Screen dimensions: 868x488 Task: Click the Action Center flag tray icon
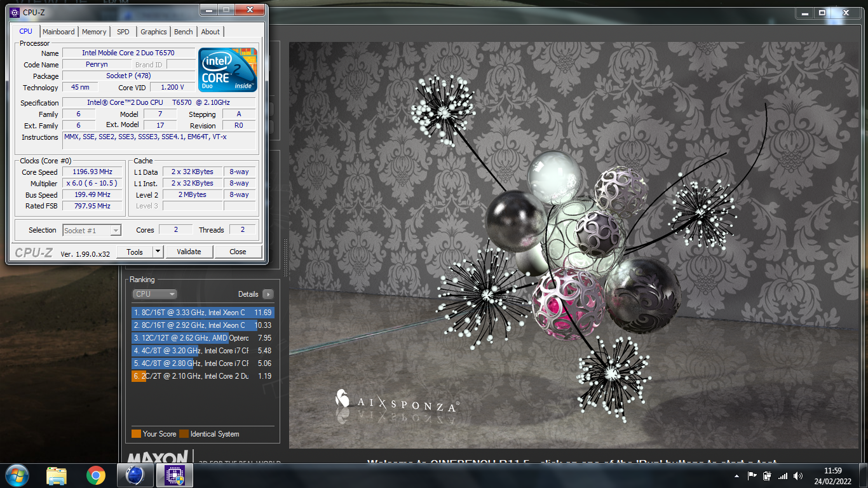(752, 475)
